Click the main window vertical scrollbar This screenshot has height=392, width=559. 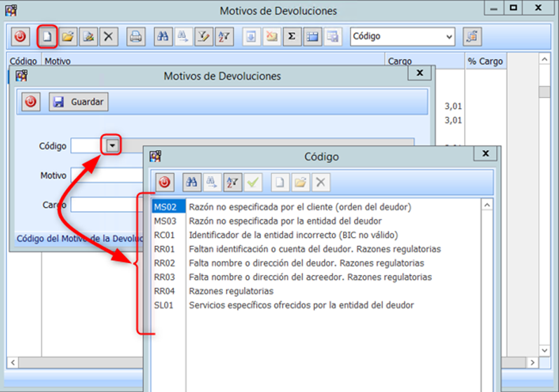pos(544,210)
